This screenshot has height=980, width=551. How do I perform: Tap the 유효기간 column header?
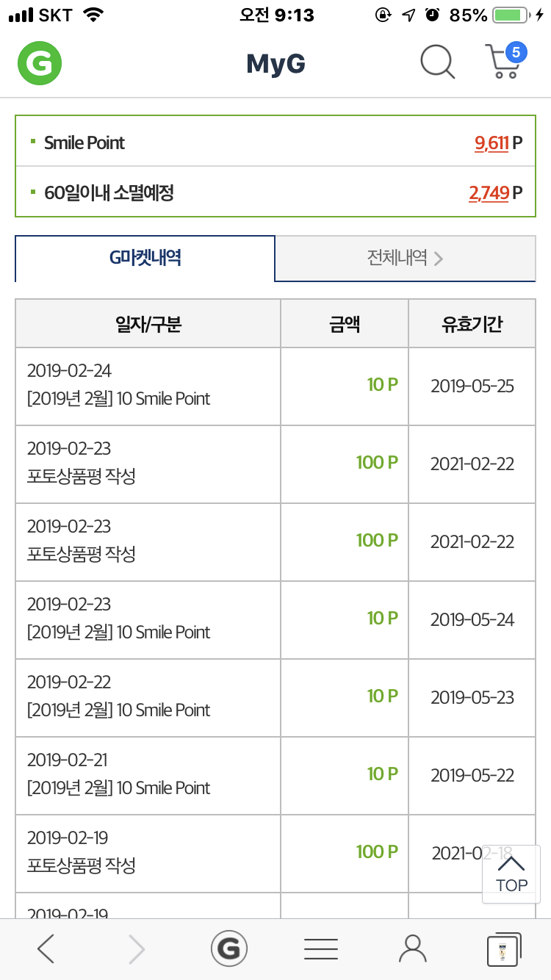[x=472, y=324]
